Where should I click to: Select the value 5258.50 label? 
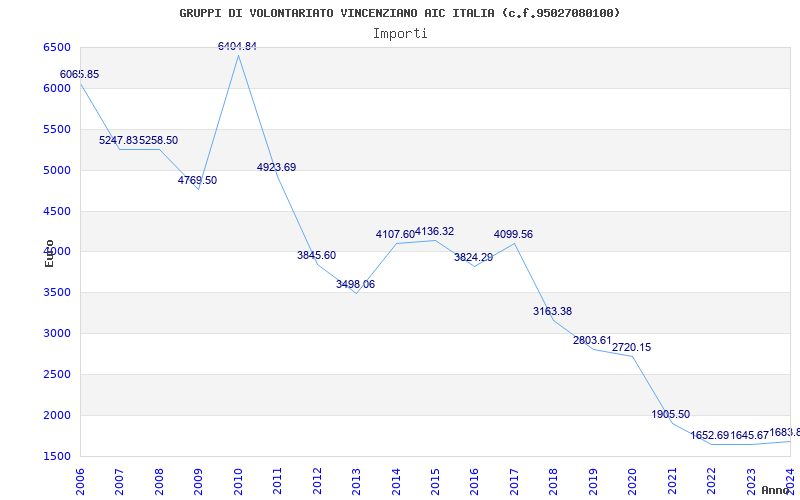[x=159, y=140]
